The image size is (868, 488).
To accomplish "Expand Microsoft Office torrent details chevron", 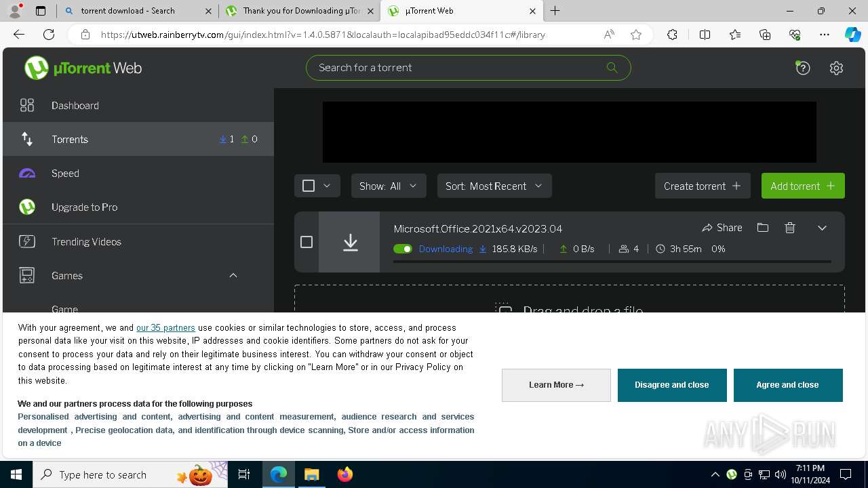I will click(x=822, y=228).
